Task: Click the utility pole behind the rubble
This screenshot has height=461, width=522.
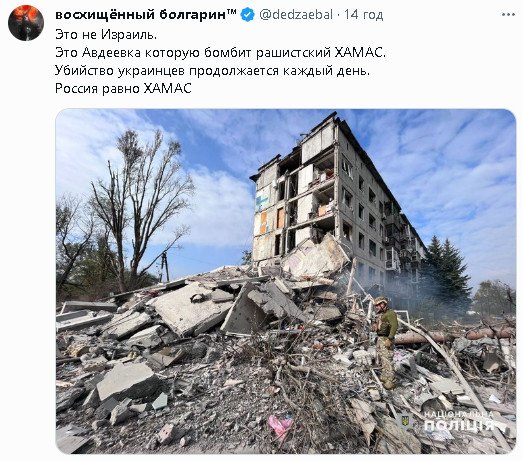Action: click(x=165, y=266)
